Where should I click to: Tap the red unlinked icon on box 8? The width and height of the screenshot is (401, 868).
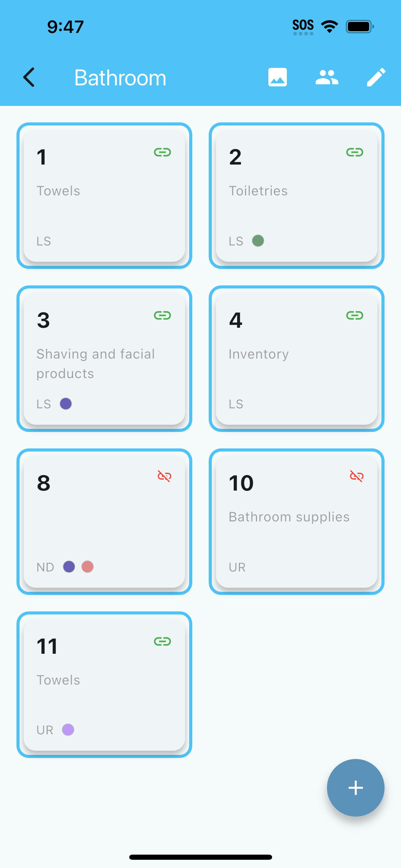165,476
